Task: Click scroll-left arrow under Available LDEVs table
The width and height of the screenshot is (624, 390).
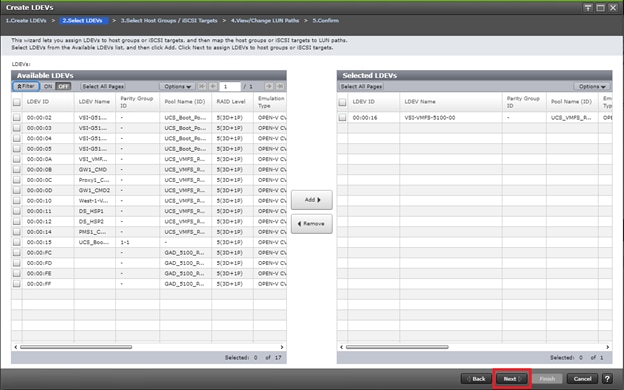Action: pyautogui.click(x=16, y=347)
